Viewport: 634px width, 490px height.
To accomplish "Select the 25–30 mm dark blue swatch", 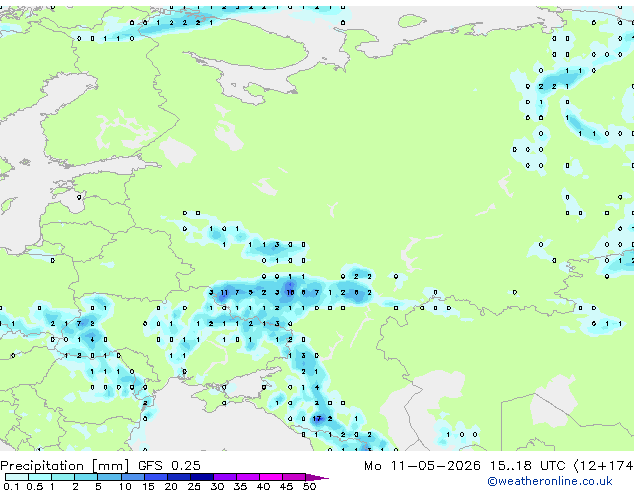I will [x=202, y=477].
